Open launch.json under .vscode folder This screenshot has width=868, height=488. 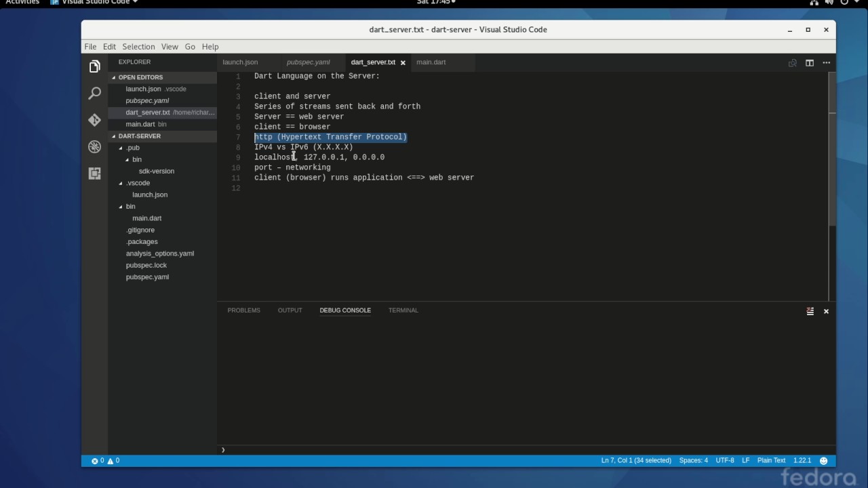coord(163,195)
